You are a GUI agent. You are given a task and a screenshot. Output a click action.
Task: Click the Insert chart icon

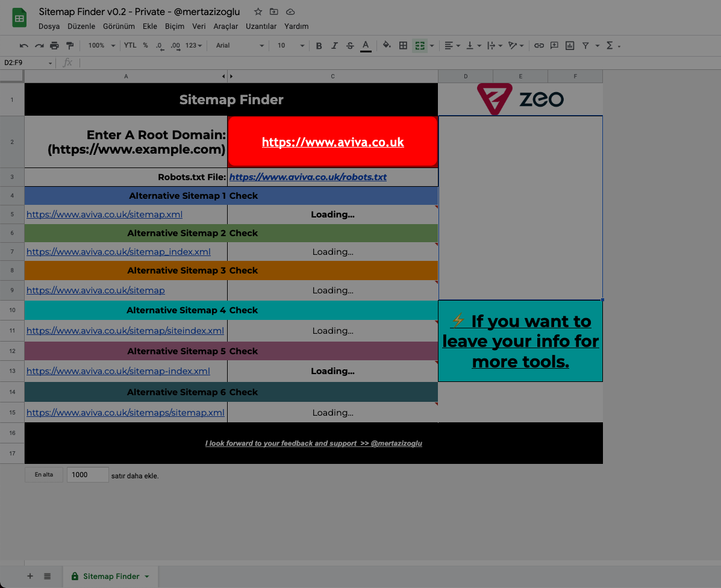[570, 46]
